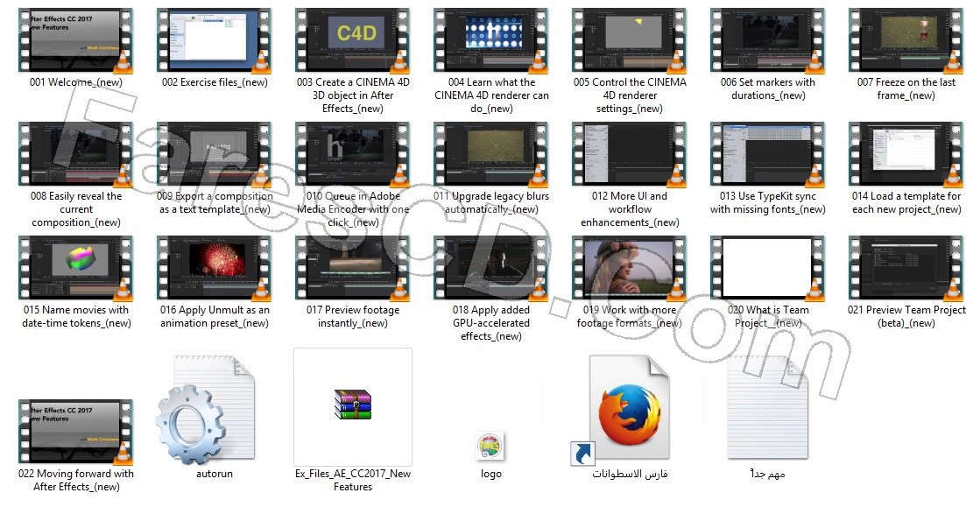980x528 pixels.
Task: Click the file name '001 Welcome_(new)'
Action: (x=76, y=82)
